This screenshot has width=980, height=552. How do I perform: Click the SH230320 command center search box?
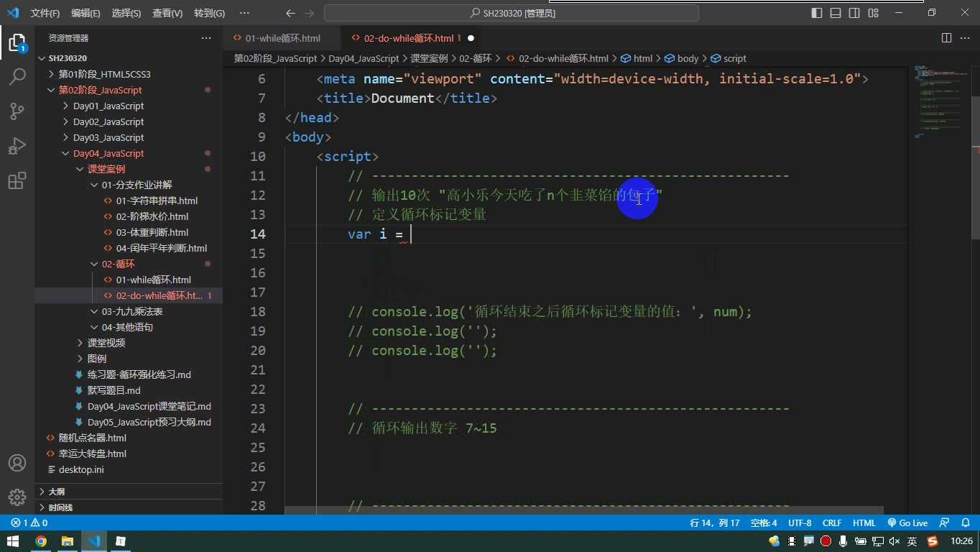[512, 13]
